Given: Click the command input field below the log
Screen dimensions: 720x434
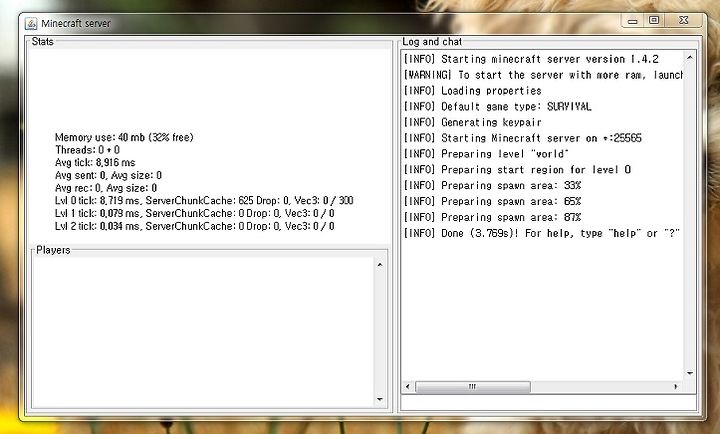Looking at the screenshot, I should [x=548, y=403].
